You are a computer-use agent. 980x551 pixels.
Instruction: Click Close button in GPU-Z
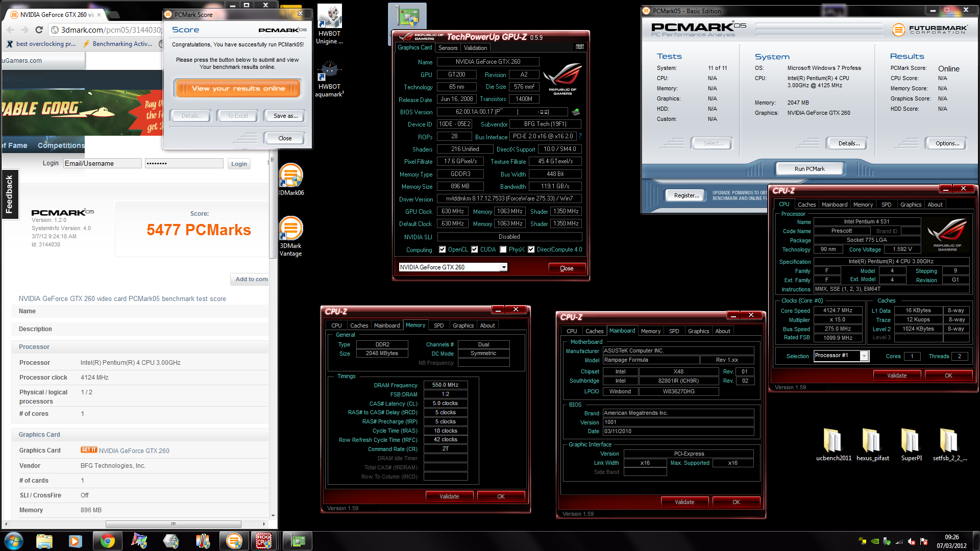pos(567,268)
